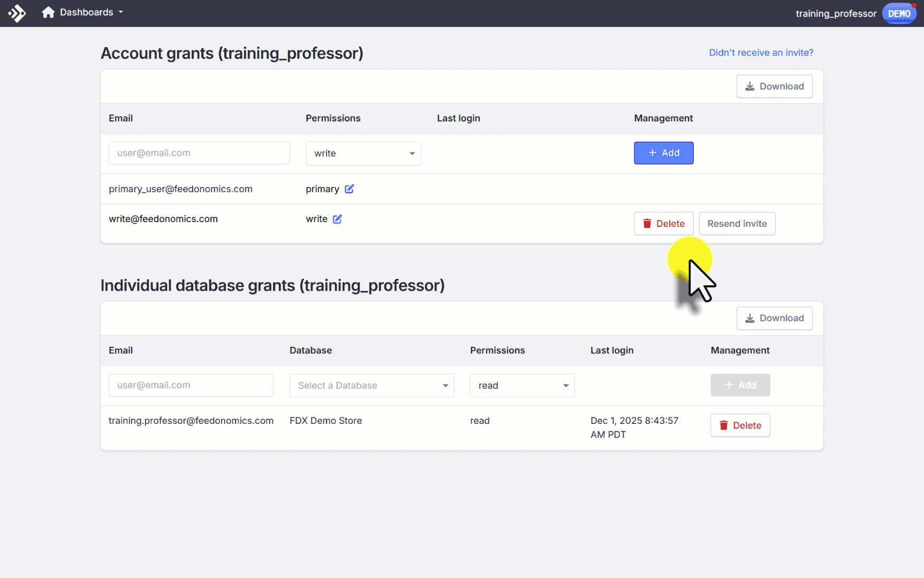Screen dimensions: 924x578
Task: Open the 'Didn't receive an invite?' link
Action: coord(761,52)
